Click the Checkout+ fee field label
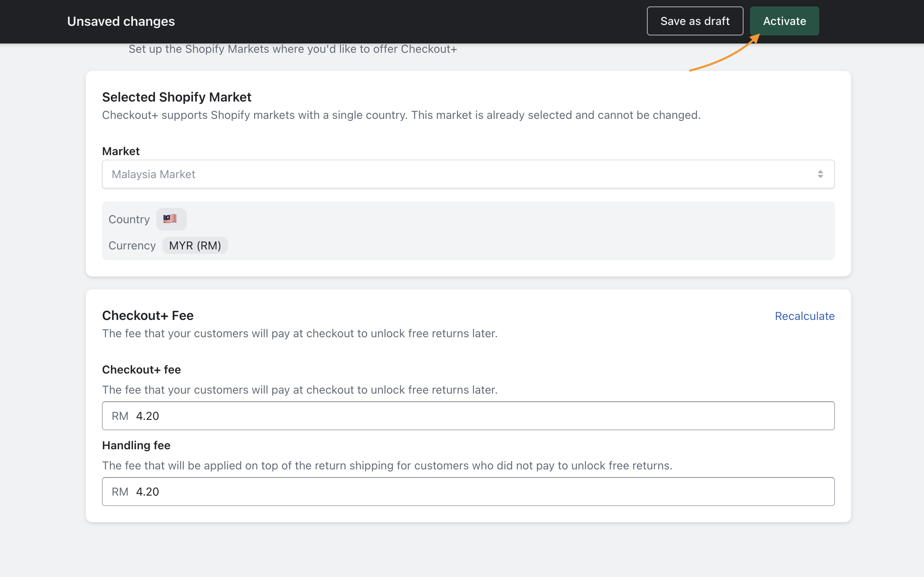 coord(141,369)
